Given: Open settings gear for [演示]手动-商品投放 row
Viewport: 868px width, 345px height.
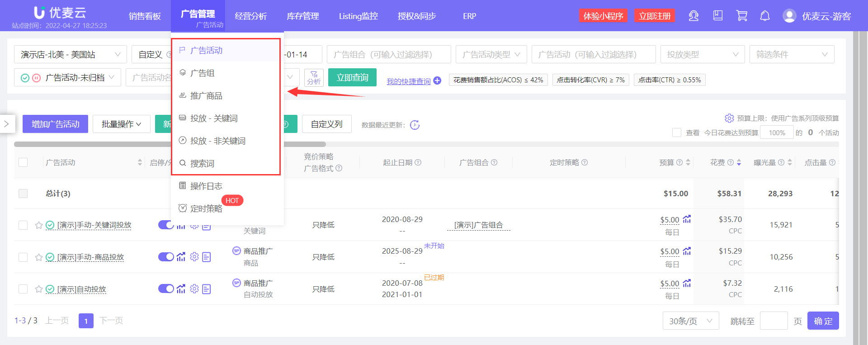Looking at the screenshot, I should pyautogui.click(x=194, y=257).
